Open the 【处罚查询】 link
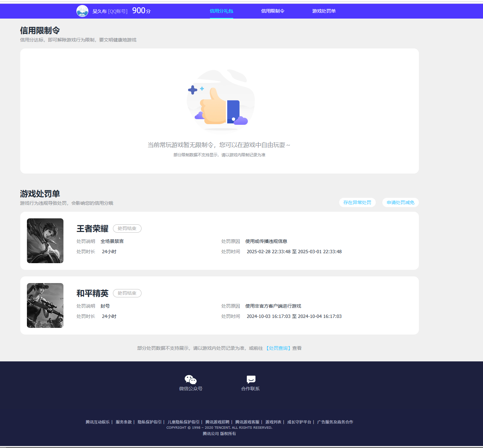The height and width of the screenshot is (448, 483). pos(278,348)
